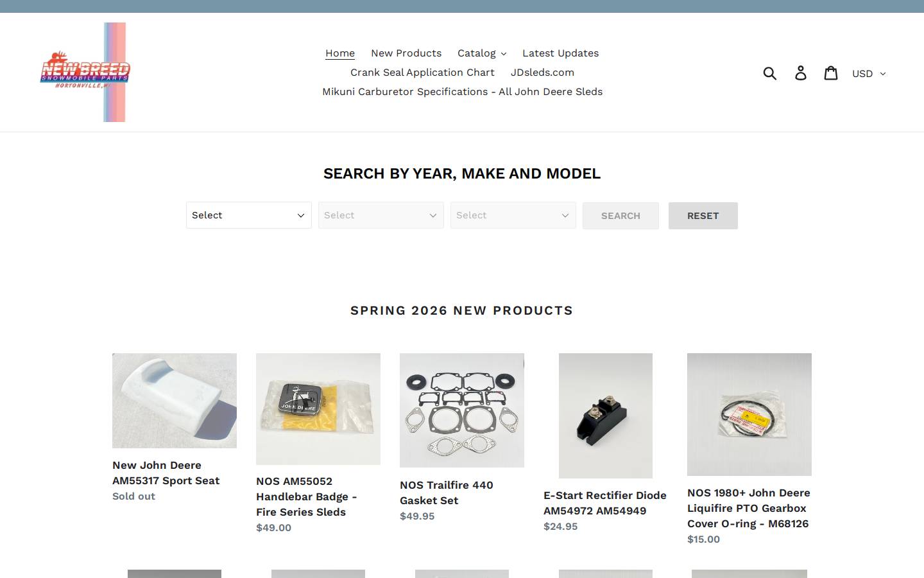Viewport: 924px width, 578px height.
Task: Click the RESET button
Action: 703,216
